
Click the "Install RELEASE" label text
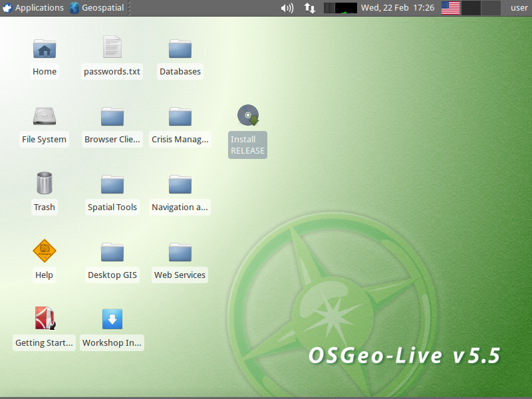coord(247,145)
